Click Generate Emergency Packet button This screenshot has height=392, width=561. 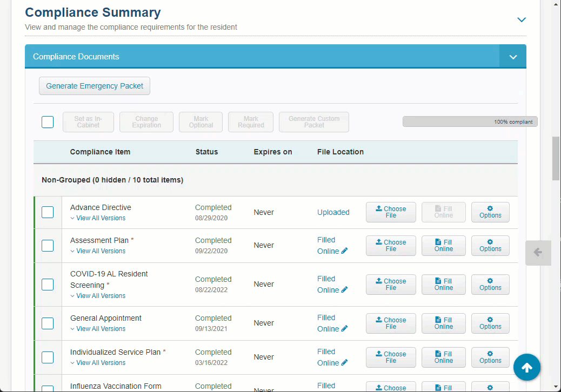(x=95, y=86)
